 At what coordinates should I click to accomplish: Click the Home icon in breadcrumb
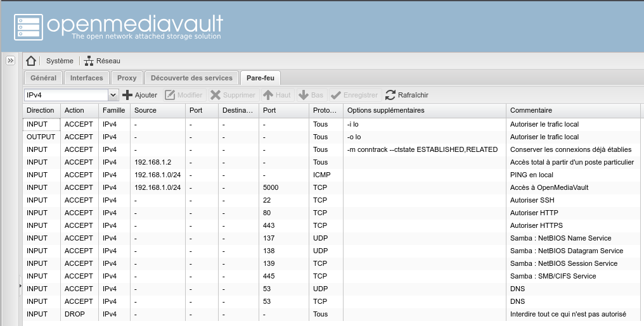pos(31,61)
